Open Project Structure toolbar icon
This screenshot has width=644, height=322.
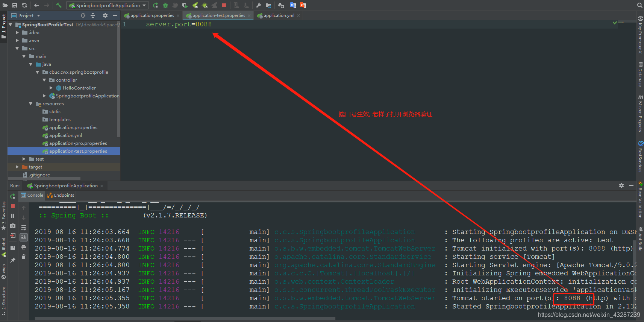click(268, 5)
